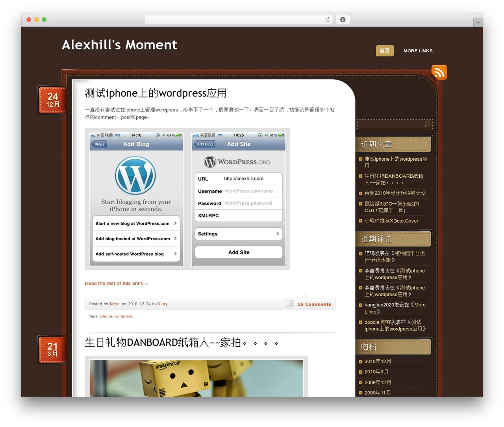Screen dimensions: 504x427
Task: Click the browser address bar
Action: point(238,20)
